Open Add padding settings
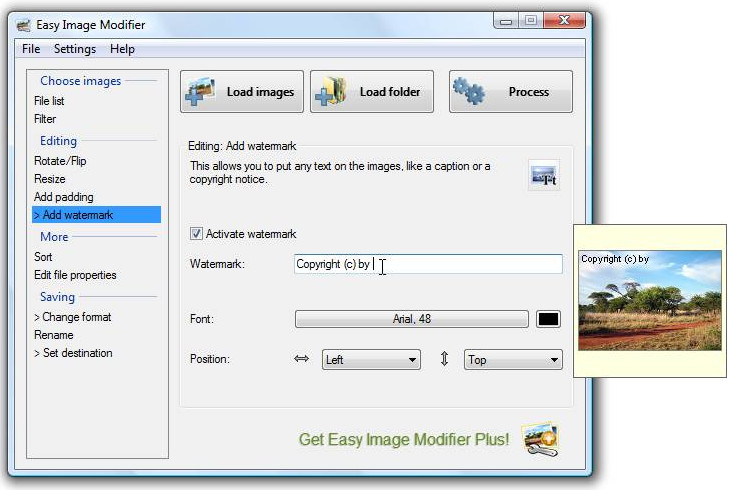 click(64, 197)
